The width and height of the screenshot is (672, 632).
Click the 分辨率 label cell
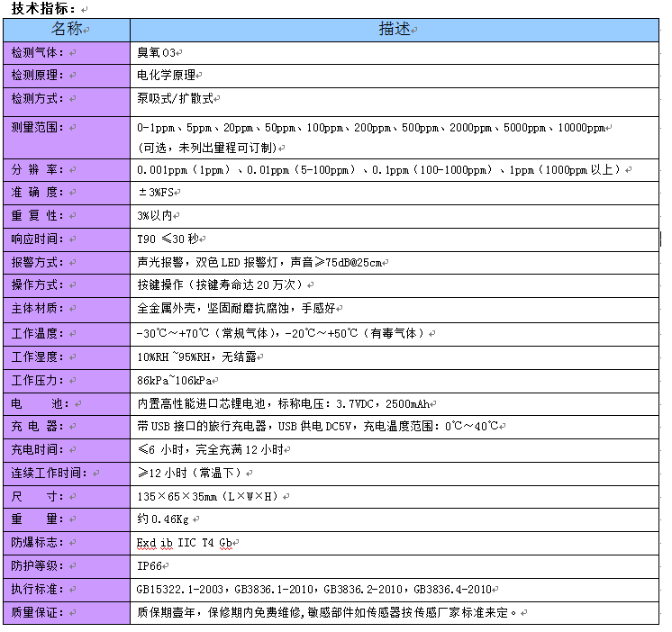[x=67, y=170]
